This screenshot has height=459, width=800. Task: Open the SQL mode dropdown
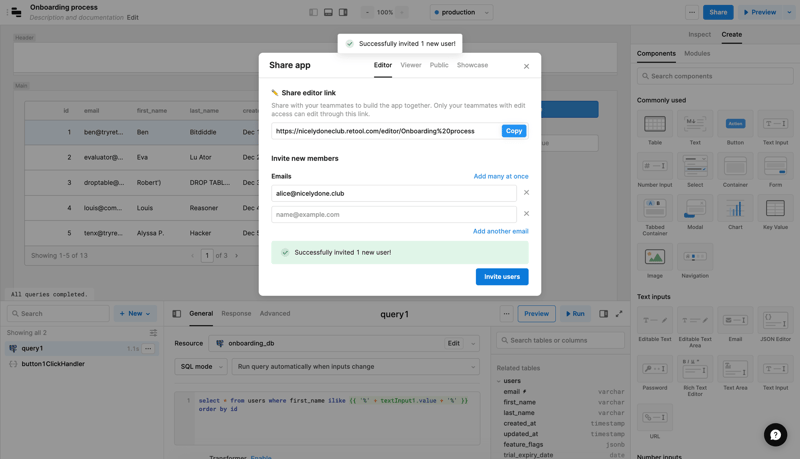click(x=201, y=366)
